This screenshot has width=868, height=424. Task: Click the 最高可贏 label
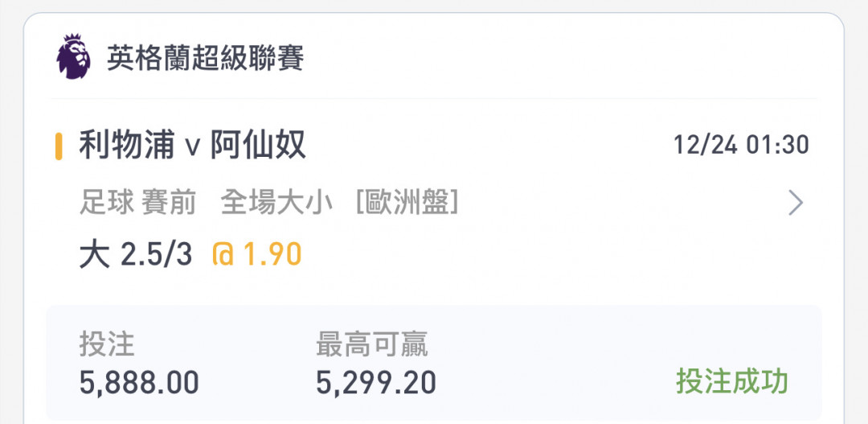pos(372,344)
